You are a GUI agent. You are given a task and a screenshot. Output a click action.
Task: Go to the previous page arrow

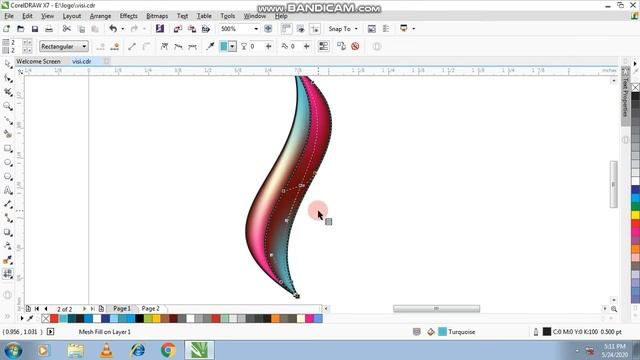[46, 309]
